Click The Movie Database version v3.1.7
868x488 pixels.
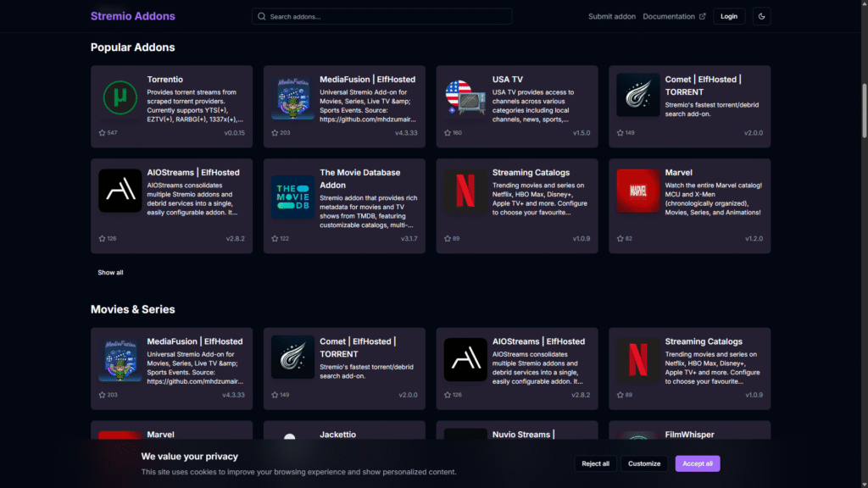click(x=409, y=238)
